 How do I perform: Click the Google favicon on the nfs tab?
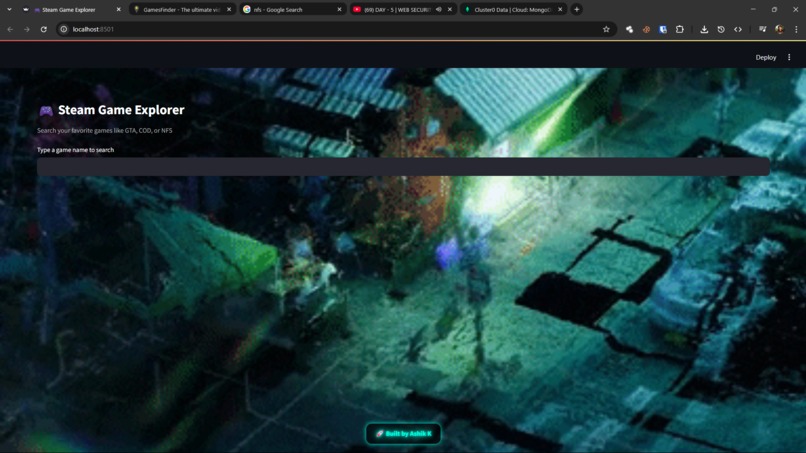pos(247,9)
